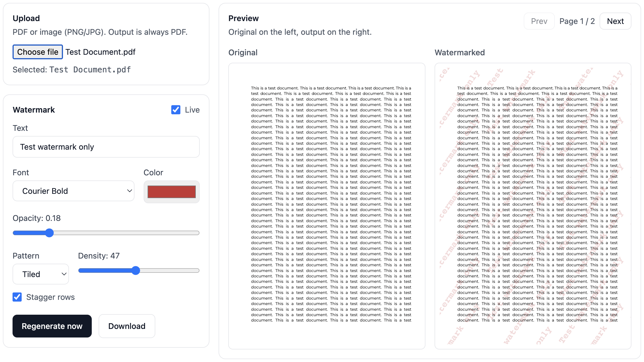Open the Pattern dropdown showing Tiled
The image size is (644, 362).
point(40,274)
